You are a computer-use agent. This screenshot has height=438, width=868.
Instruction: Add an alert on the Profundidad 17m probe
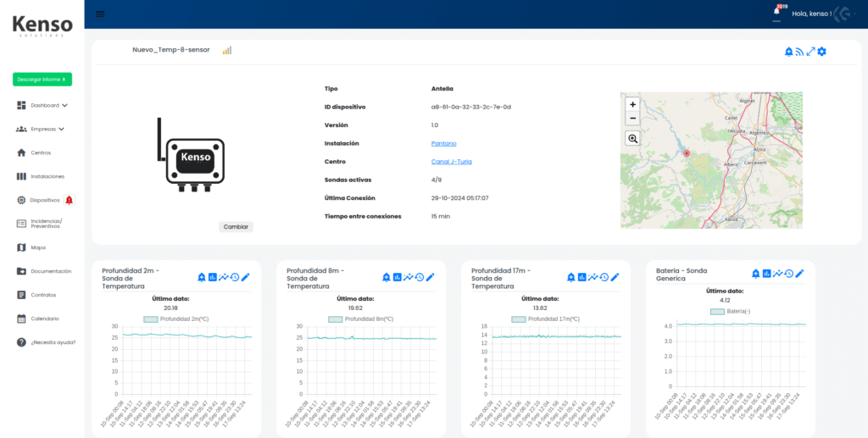click(571, 277)
